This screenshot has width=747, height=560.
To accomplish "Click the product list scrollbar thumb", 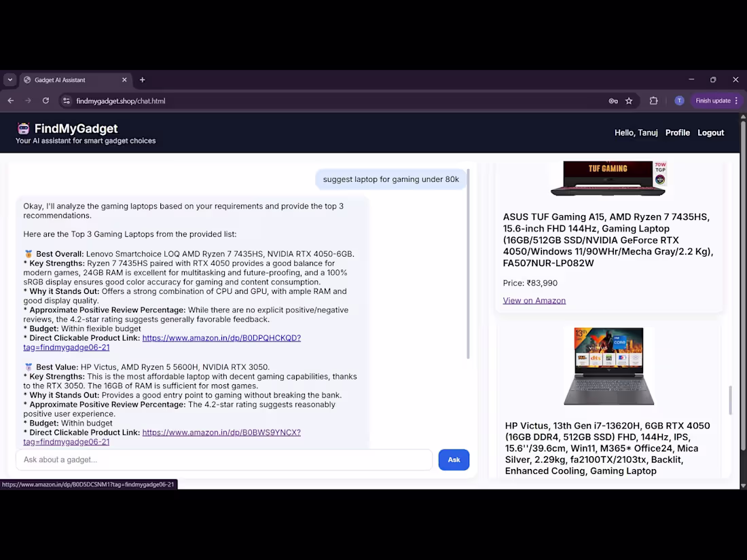I will coord(730,400).
